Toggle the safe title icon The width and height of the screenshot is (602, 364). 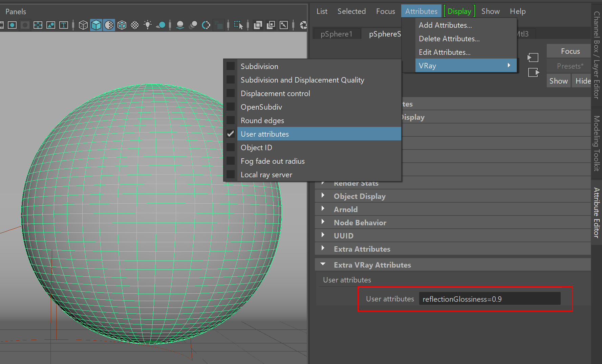(x=64, y=25)
